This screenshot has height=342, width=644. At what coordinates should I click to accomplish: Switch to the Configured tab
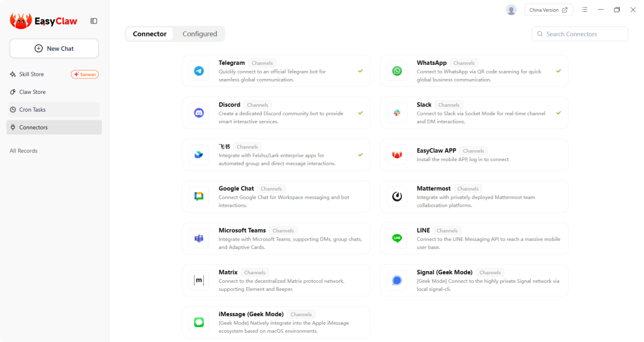coord(200,34)
